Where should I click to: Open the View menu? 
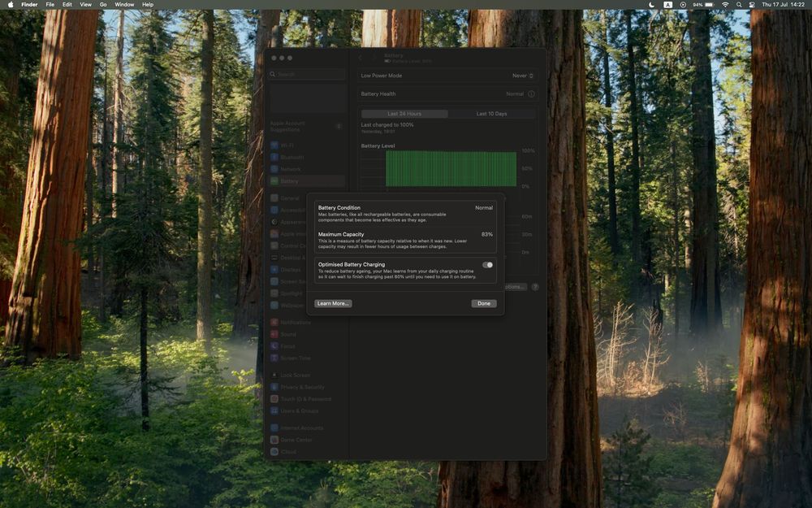[x=85, y=5]
